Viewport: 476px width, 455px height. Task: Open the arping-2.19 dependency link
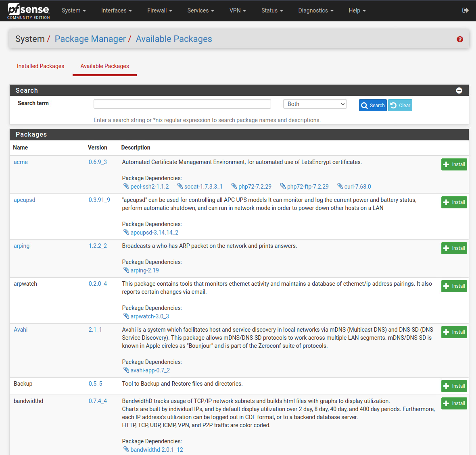(x=145, y=270)
